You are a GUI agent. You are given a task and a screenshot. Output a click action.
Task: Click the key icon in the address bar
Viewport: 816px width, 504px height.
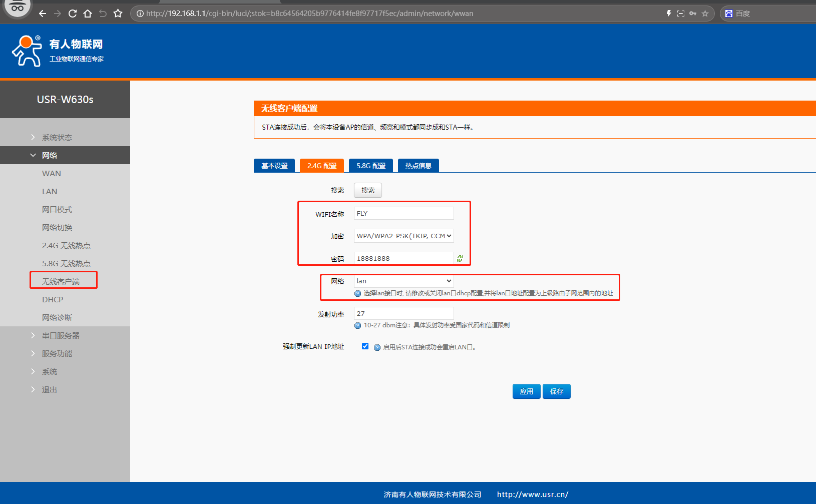(693, 14)
